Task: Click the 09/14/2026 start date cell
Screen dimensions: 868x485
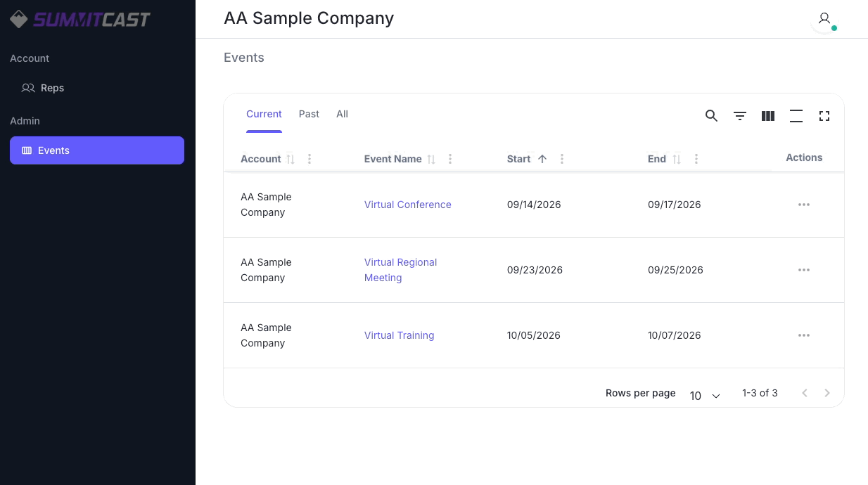Action: click(x=534, y=205)
